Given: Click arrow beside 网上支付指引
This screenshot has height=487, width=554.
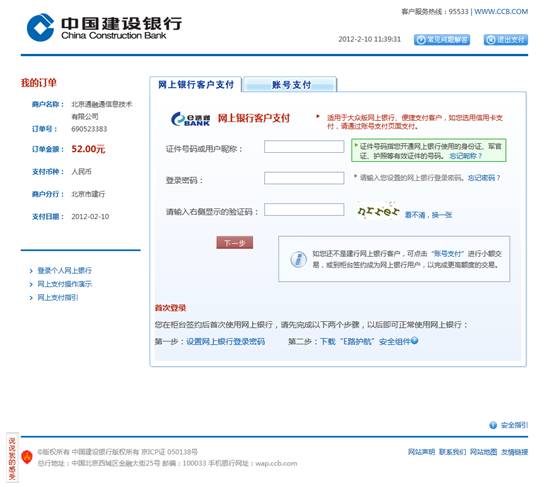Looking at the screenshot, I should click(x=31, y=298).
